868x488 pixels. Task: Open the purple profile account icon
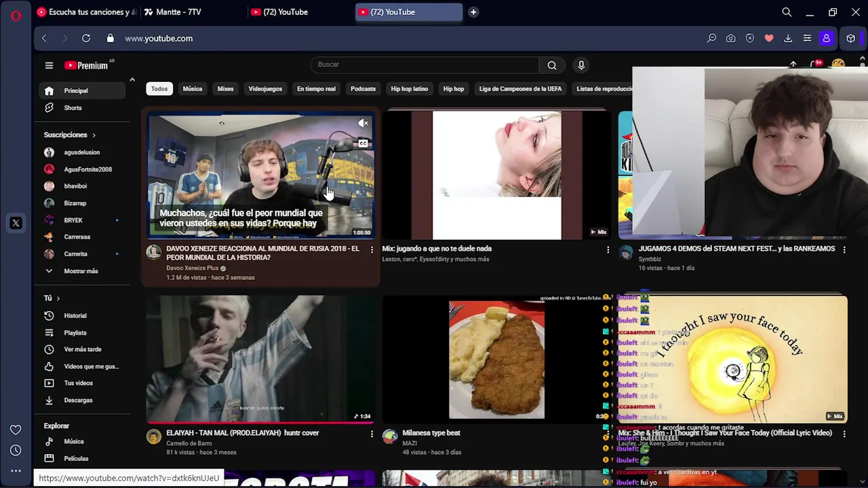tap(826, 39)
